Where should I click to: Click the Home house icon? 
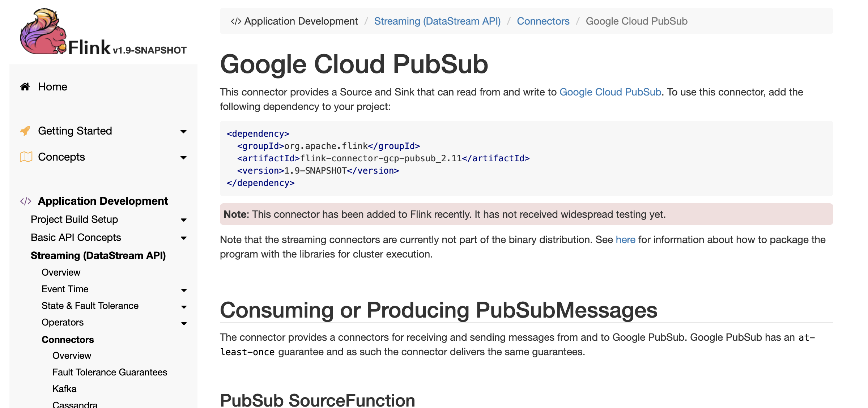pyautogui.click(x=25, y=87)
